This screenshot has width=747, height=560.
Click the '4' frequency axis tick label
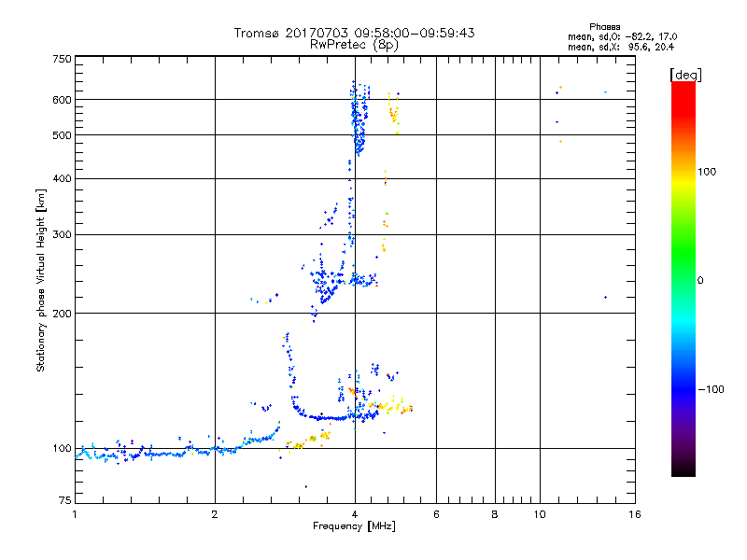pyautogui.click(x=355, y=514)
